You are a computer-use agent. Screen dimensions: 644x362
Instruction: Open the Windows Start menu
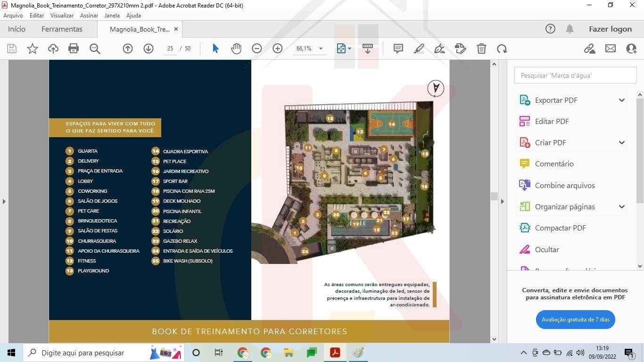11,353
